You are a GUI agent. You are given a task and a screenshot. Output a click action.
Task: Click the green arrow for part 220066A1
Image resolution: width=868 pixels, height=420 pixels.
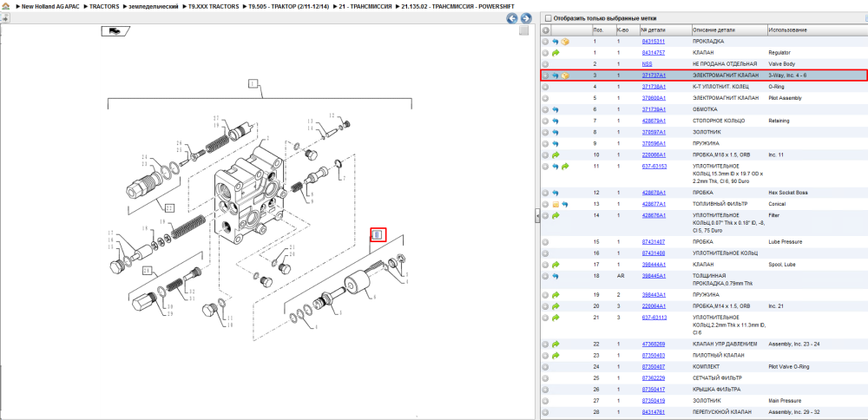pos(556,155)
